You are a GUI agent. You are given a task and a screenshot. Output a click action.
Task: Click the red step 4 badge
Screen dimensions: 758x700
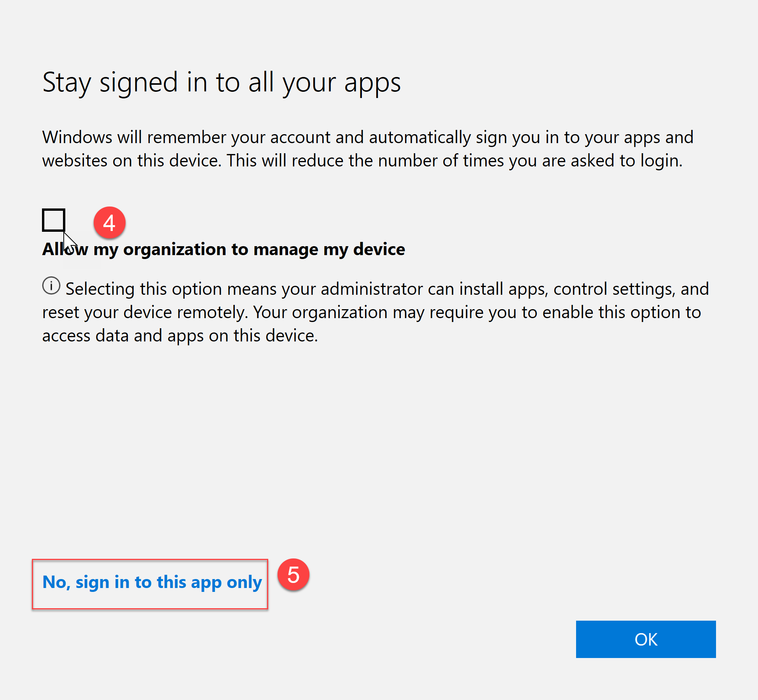[x=109, y=223]
